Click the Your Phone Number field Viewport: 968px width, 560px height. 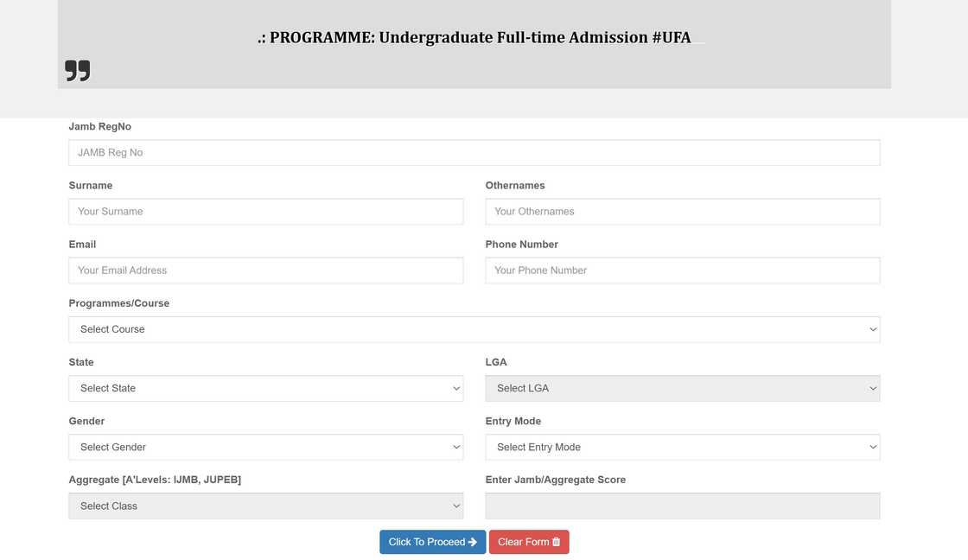(x=682, y=270)
